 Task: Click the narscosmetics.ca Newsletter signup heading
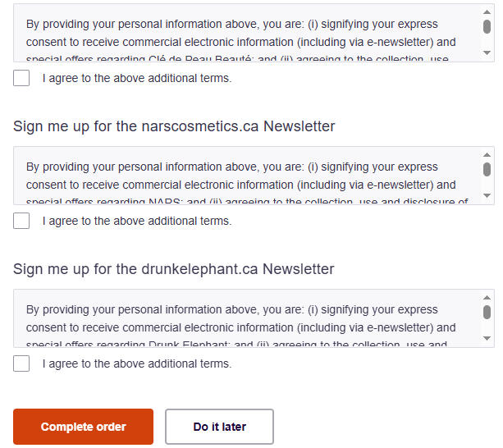point(174,126)
